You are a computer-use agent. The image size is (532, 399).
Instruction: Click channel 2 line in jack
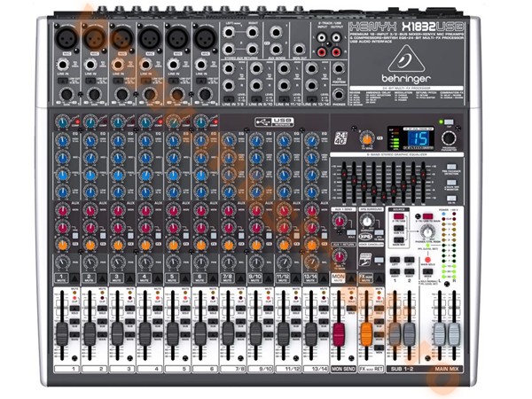(90, 65)
